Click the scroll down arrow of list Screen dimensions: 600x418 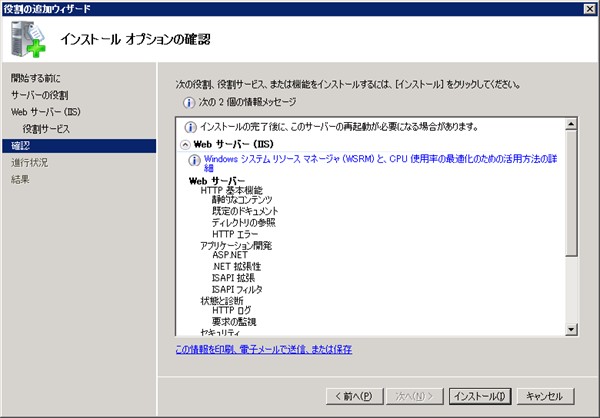tap(571, 329)
